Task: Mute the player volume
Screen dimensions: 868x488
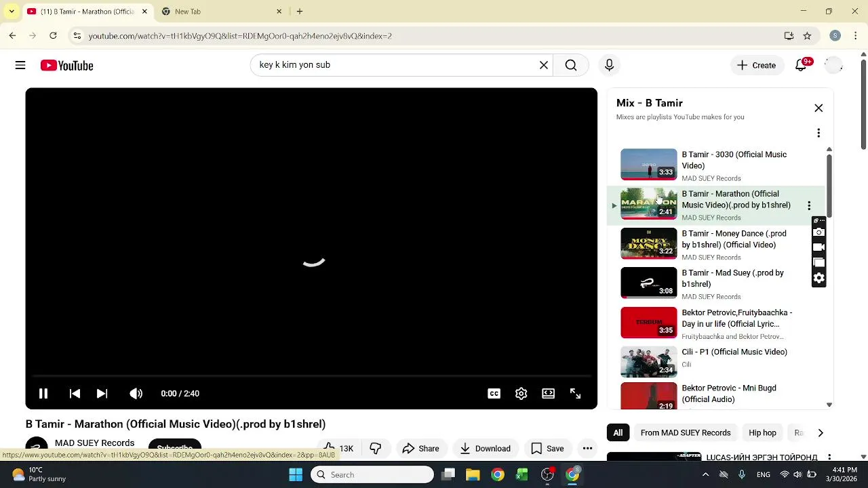Action: tap(136, 393)
